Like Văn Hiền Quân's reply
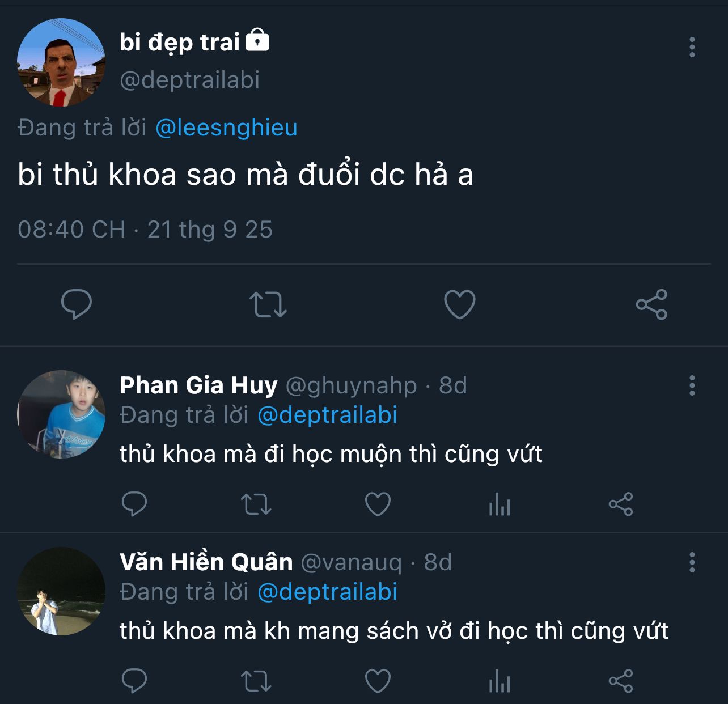728x704 pixels. tap(378, 681)
